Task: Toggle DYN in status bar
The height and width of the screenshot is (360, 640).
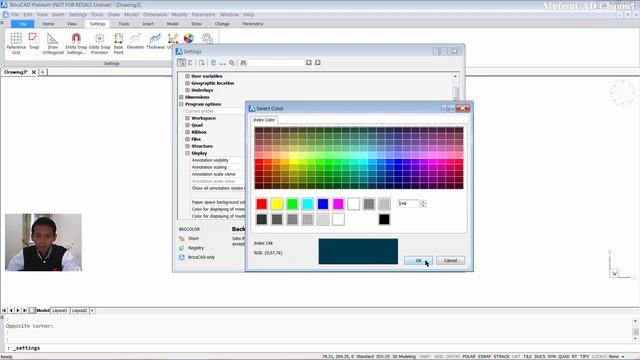Action: coord(552,356)
